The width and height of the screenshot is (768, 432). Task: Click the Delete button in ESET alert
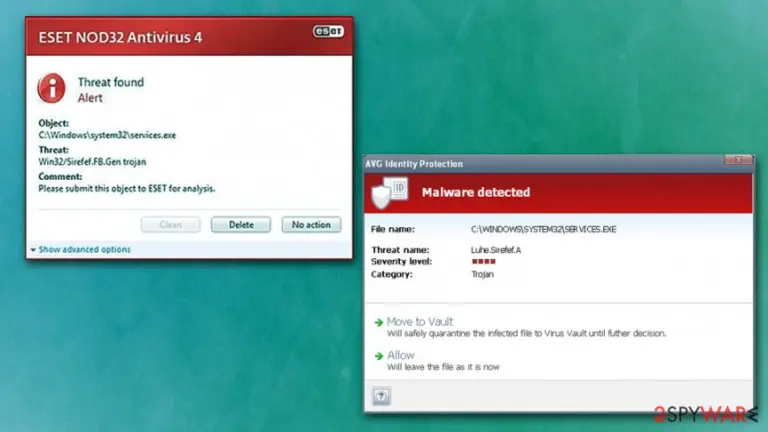[x=241, y=225]
